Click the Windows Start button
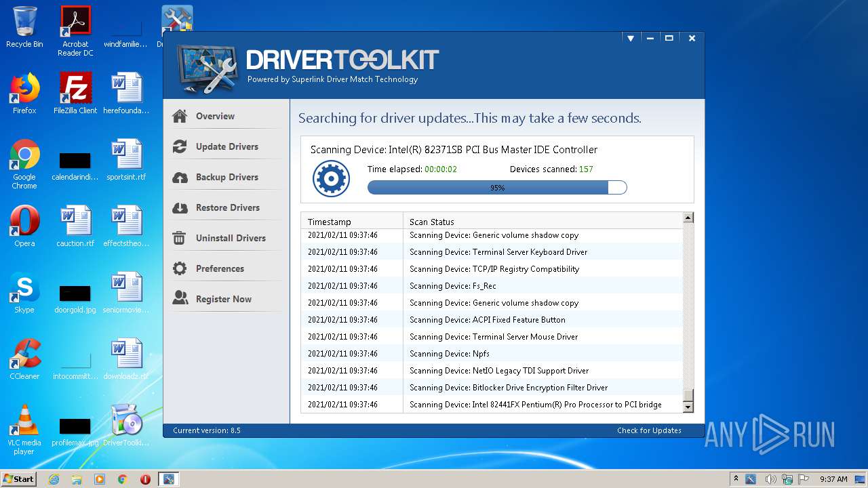 coord(19,479)
